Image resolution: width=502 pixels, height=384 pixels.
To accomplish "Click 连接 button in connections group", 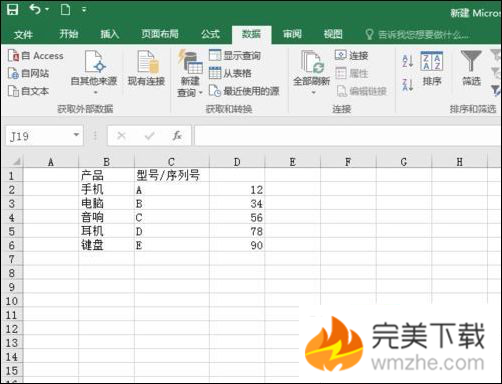I will click(352, 55).
